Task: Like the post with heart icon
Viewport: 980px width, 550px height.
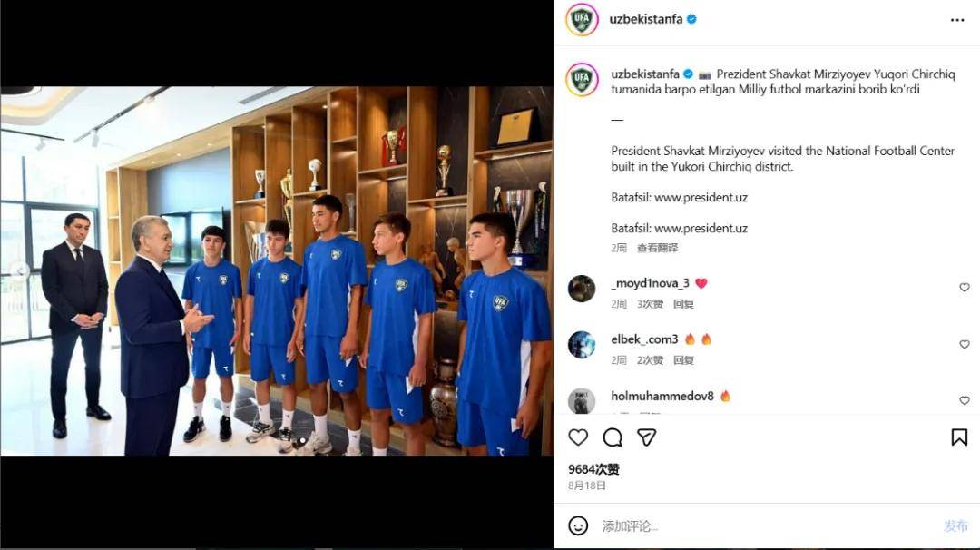Action: 578,437
